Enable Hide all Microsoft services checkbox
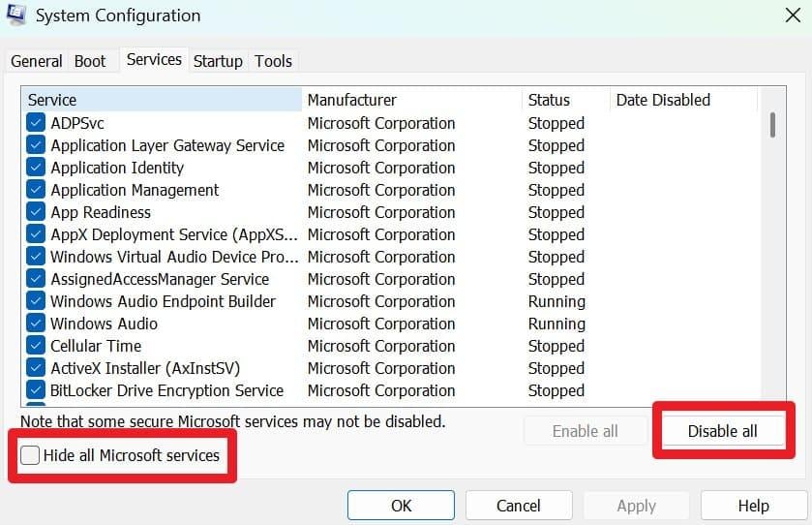Viewport: 812px width, 525px height. click(31, 455)
